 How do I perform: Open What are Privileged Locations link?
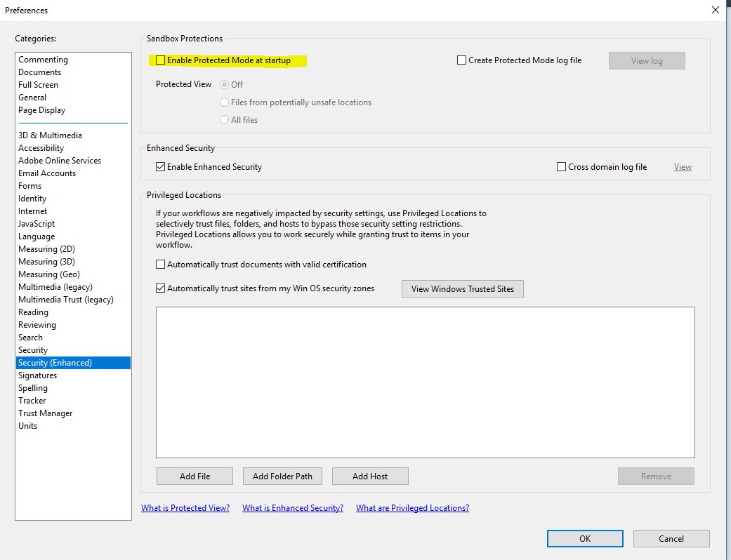point(412,508)
